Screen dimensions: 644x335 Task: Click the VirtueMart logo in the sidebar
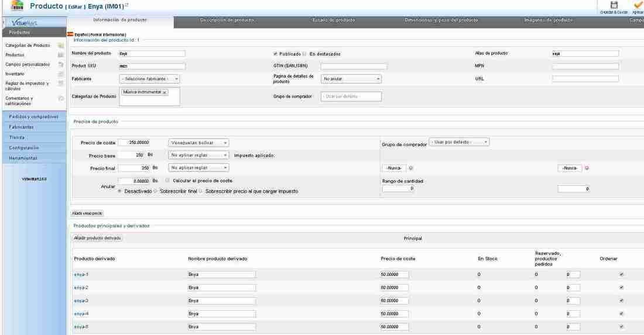tap(24, 23)
